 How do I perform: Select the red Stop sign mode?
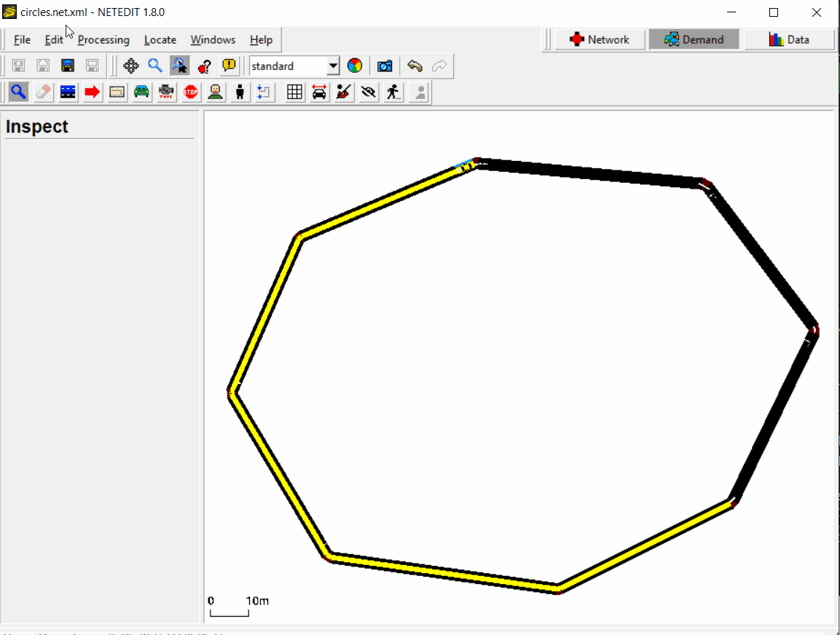[191, 92]
